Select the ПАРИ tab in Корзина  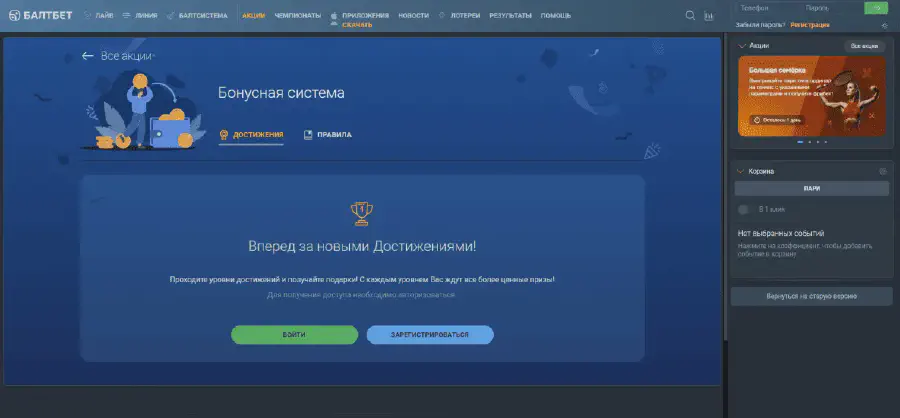pyautogui.click(x=812, y=188)
